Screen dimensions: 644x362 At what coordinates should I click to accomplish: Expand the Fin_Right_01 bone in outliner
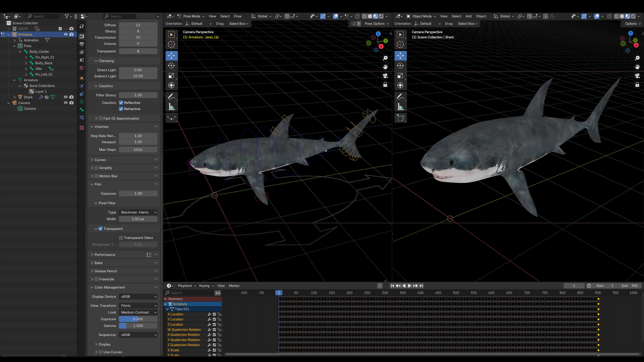pos(26,57)
